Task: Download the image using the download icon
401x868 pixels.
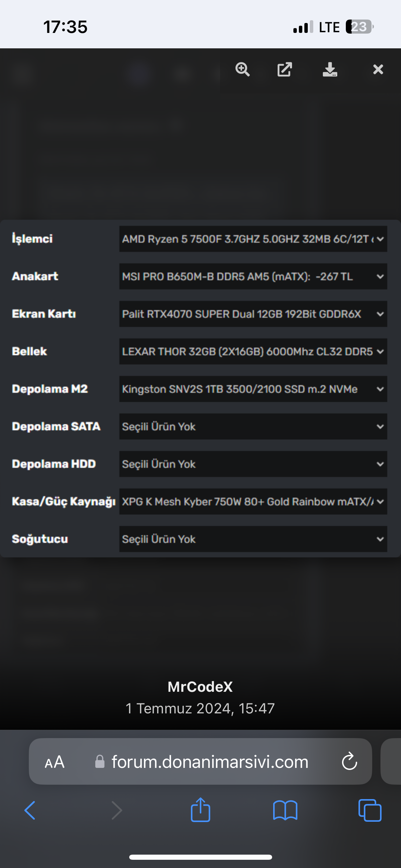Action: (x=330, y=70)
